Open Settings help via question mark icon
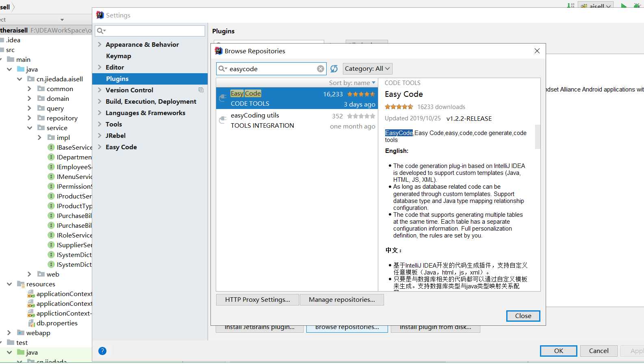Screen dimensions: 644x364 click(102, 351)
